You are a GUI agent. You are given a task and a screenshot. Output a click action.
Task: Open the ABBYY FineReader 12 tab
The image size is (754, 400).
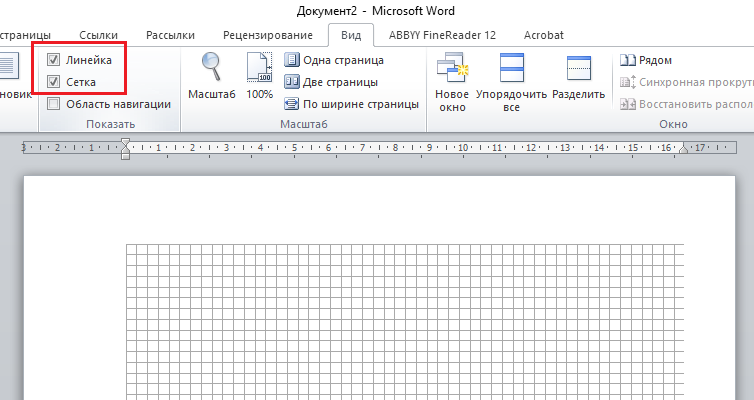tap(442, 35)
